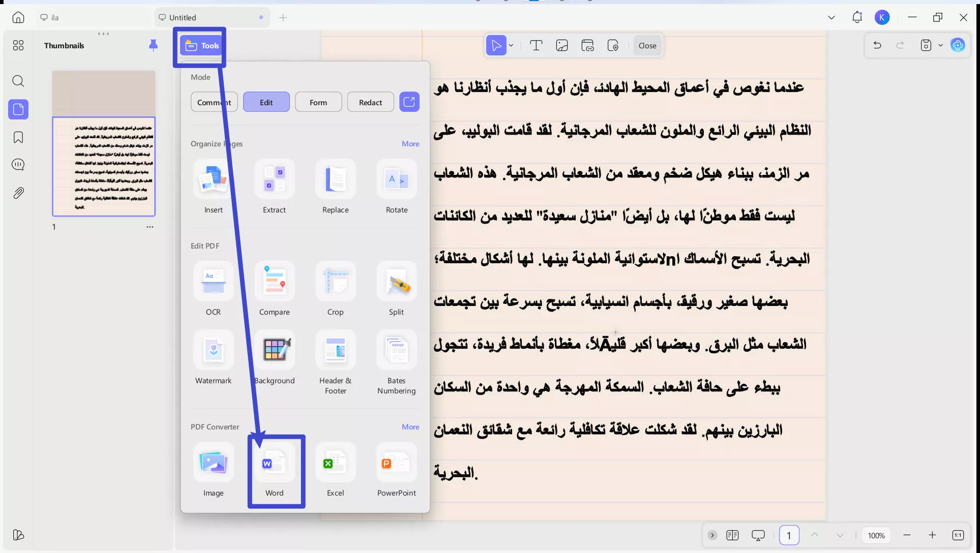Open the Image tool in the top toolbar
The width and height of the screenshot is (980, 553).
562,45
